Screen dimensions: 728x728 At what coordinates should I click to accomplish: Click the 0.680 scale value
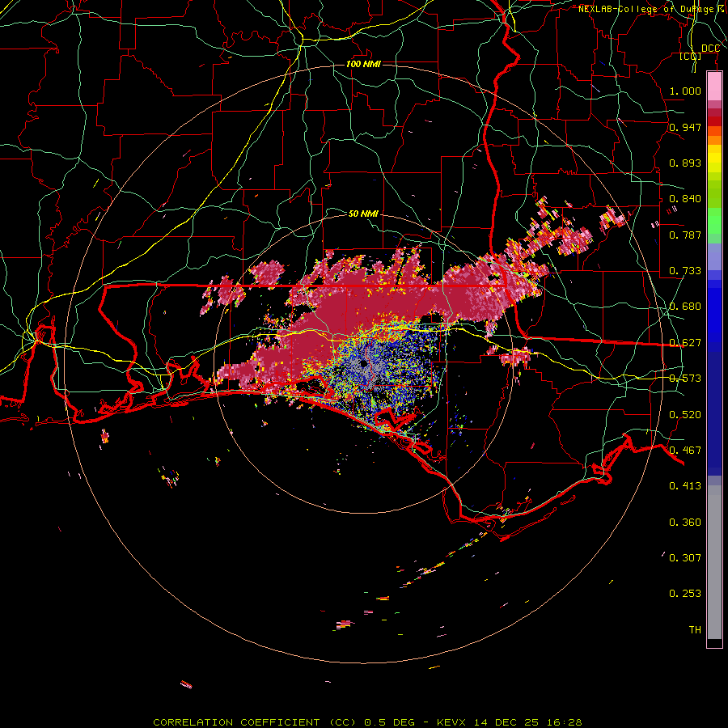coord(685,307)
